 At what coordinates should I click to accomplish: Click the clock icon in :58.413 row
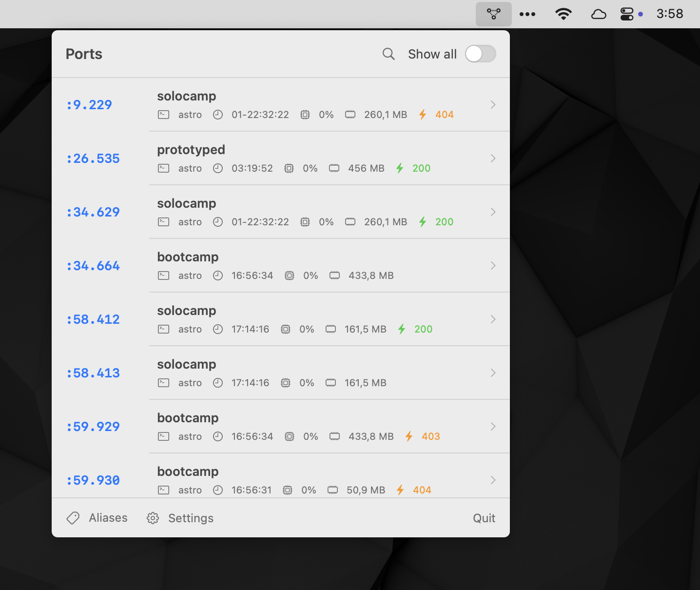(x=218, y=383)
